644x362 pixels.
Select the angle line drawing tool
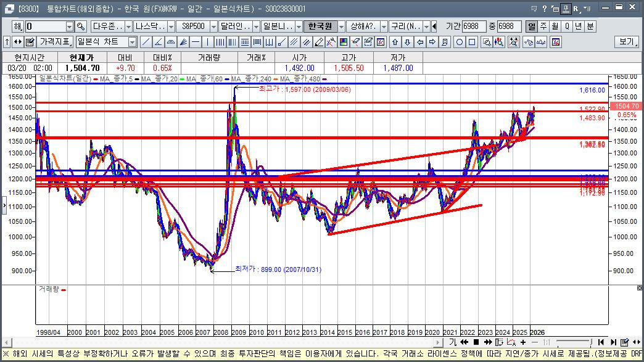(159, 43)
